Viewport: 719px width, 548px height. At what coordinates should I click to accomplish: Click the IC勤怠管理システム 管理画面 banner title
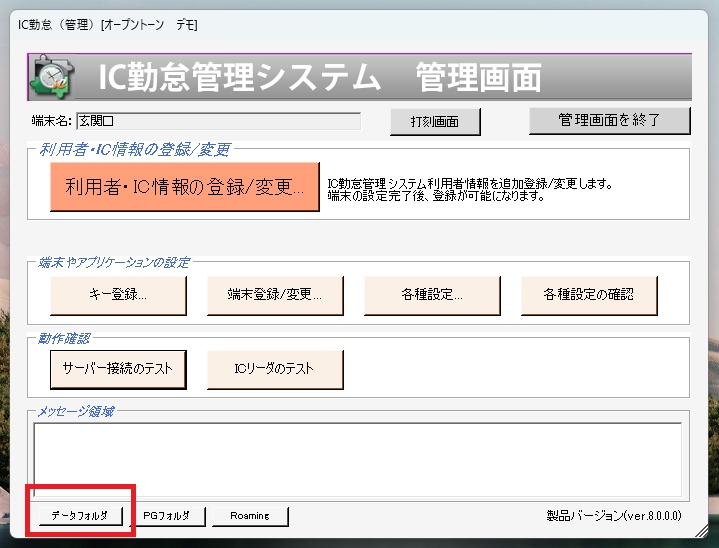(320, 77)
